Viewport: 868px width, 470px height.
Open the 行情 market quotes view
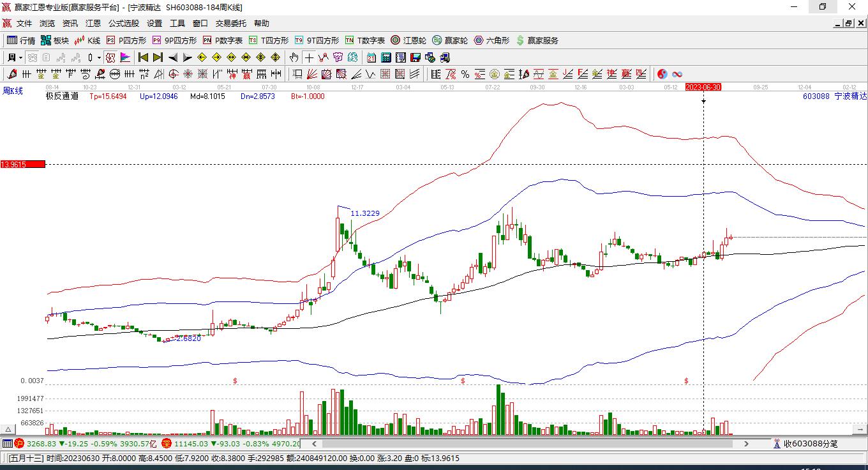pos(21,40)
